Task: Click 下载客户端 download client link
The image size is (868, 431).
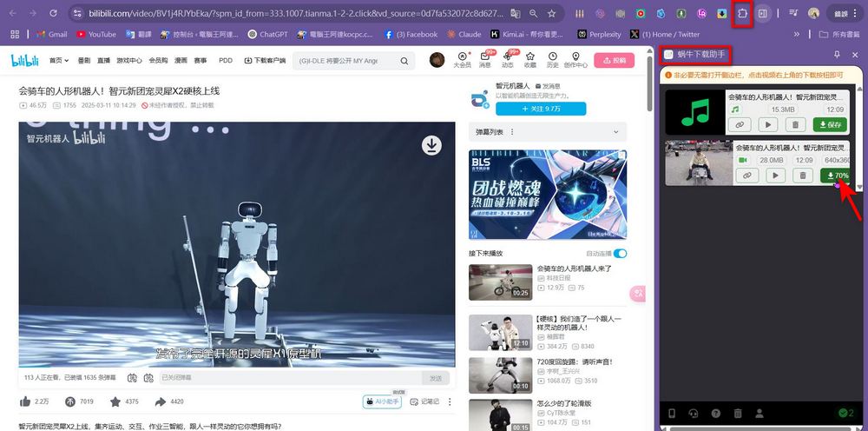Action: [265, 60]
